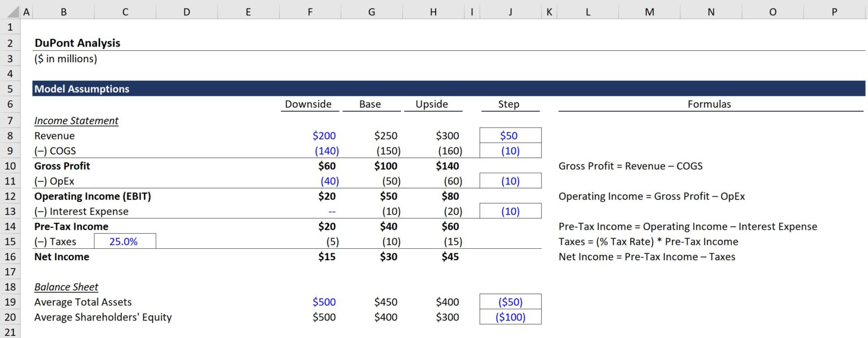Select column J header
This screenshot has height=338, width=868.
pyautogui.click(x=510, y=11)
